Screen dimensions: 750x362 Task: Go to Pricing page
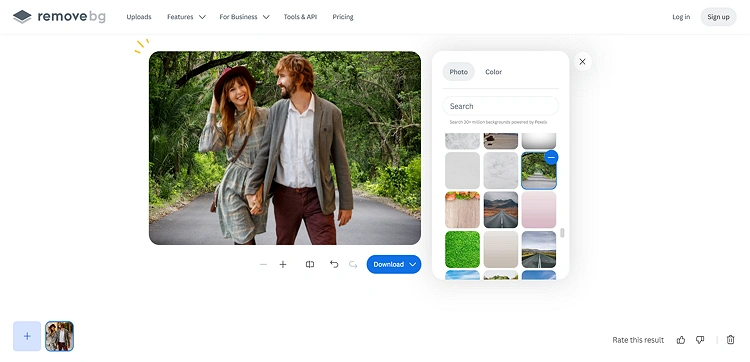tap(343, 17)
